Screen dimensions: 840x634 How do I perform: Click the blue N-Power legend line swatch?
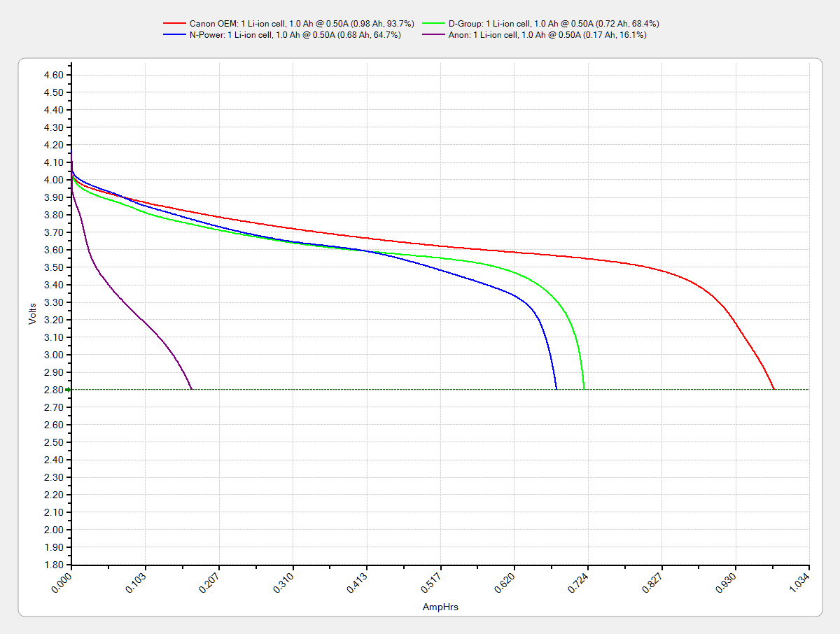tap(175, 34)
